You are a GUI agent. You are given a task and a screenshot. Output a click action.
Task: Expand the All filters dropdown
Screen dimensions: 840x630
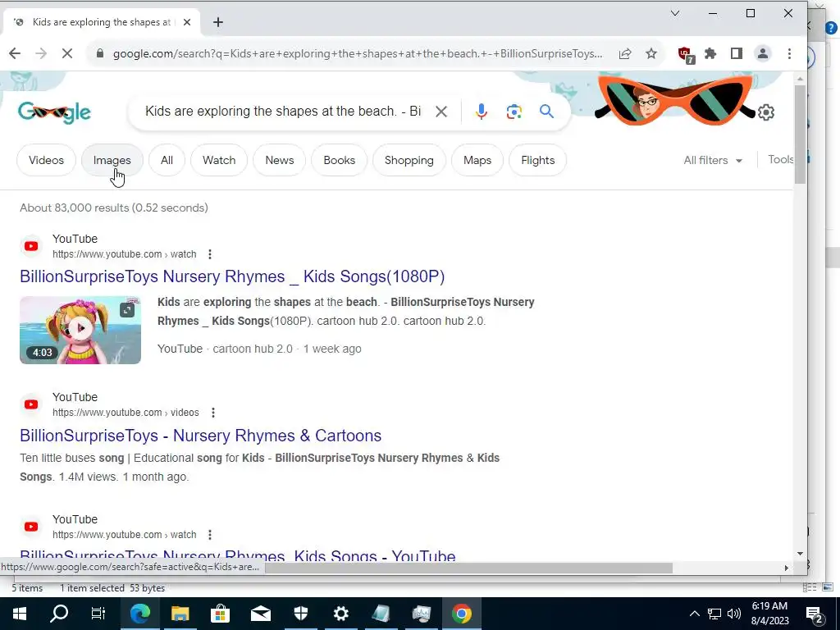tap(713, 160)
